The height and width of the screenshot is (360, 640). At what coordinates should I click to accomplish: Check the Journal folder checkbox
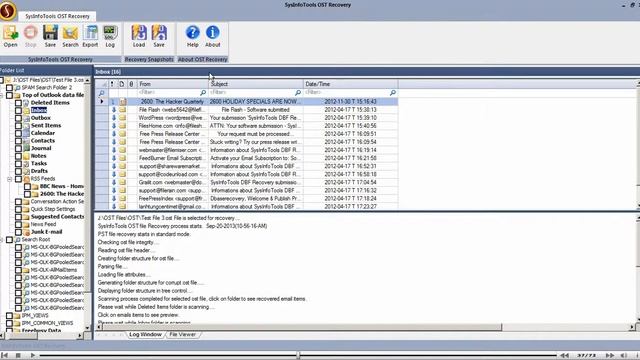click(x=18, y=148)
